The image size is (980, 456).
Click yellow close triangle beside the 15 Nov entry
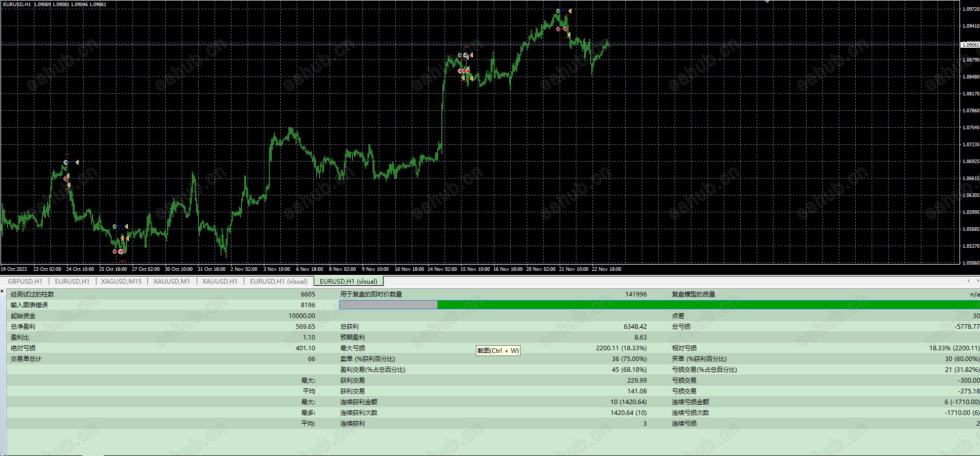click(x=471, y=55)
